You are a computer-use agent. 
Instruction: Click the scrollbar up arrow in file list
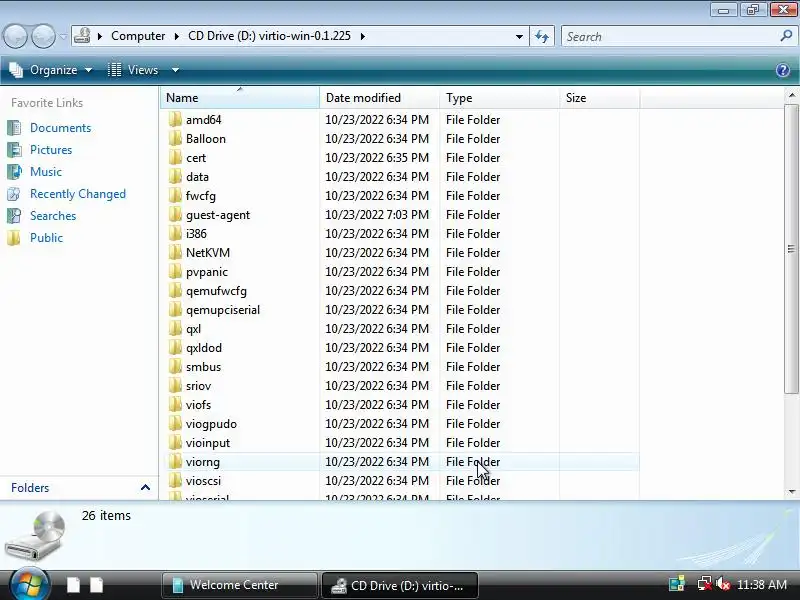click(x=791, y=95)
